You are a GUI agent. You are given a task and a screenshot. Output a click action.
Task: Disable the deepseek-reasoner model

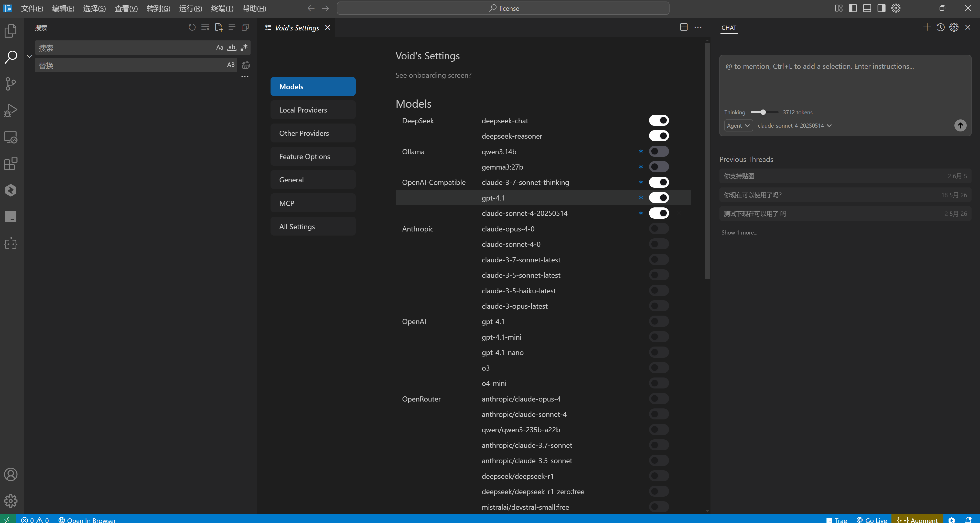tap(659, 136)
